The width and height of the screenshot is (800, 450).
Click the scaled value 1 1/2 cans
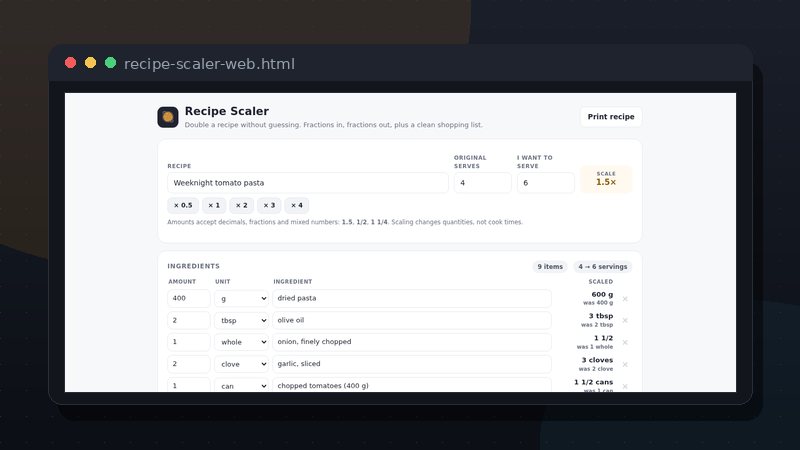[593, 382]
